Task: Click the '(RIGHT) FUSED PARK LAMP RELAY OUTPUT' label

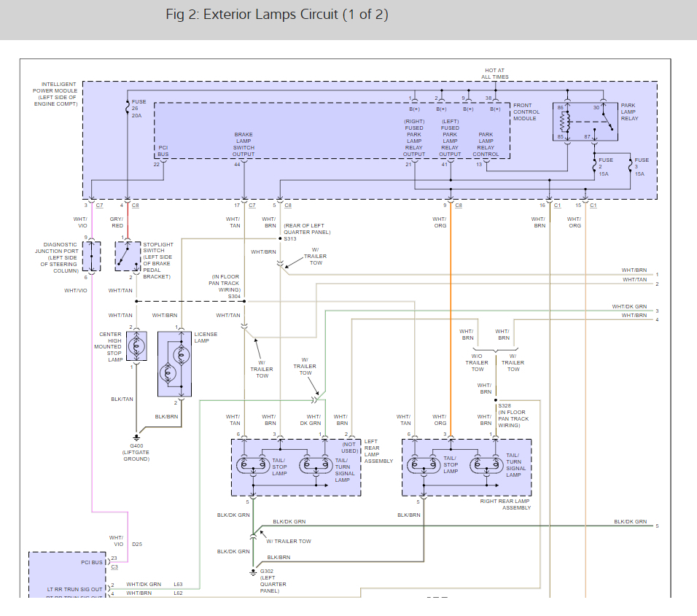Action: click(x=414, y=138)
